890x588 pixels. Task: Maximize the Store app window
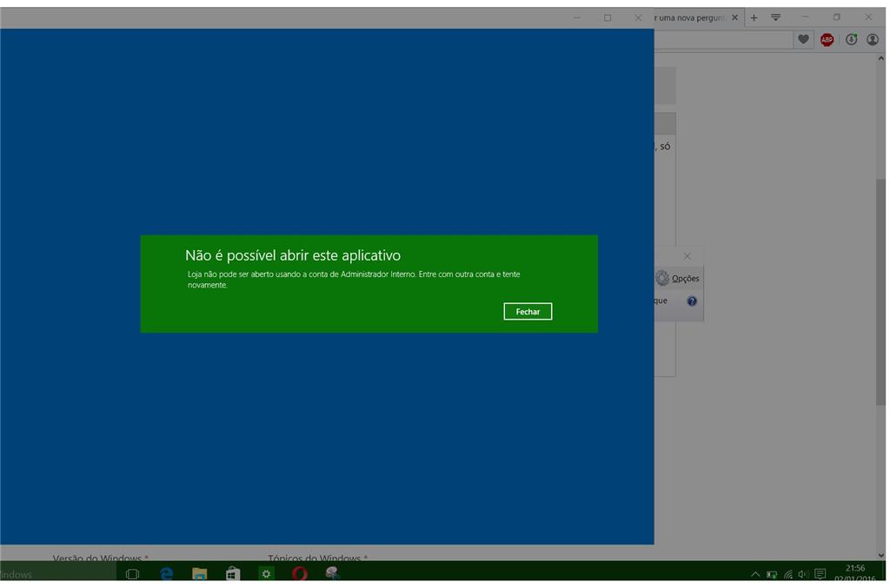click(x=608, y=17)
